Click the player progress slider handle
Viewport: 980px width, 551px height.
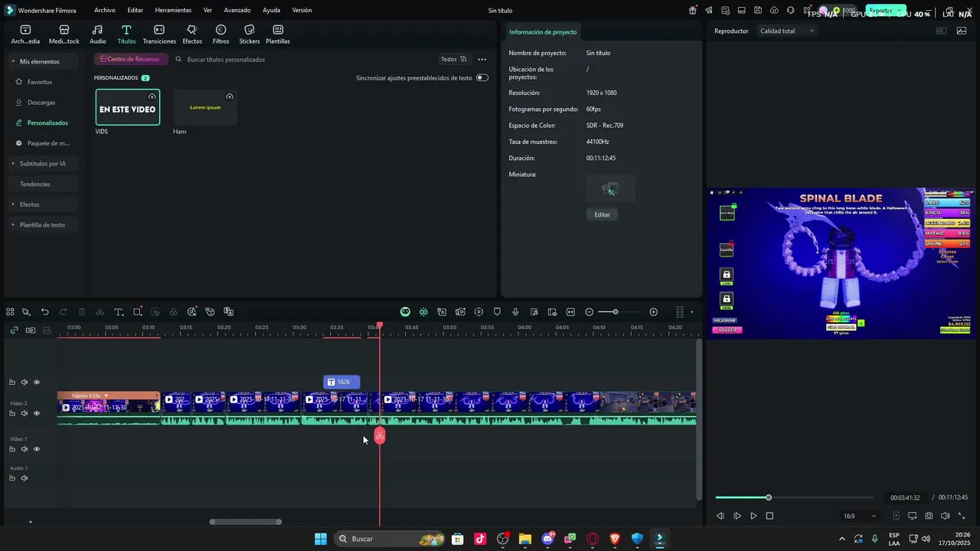(769, 497)
